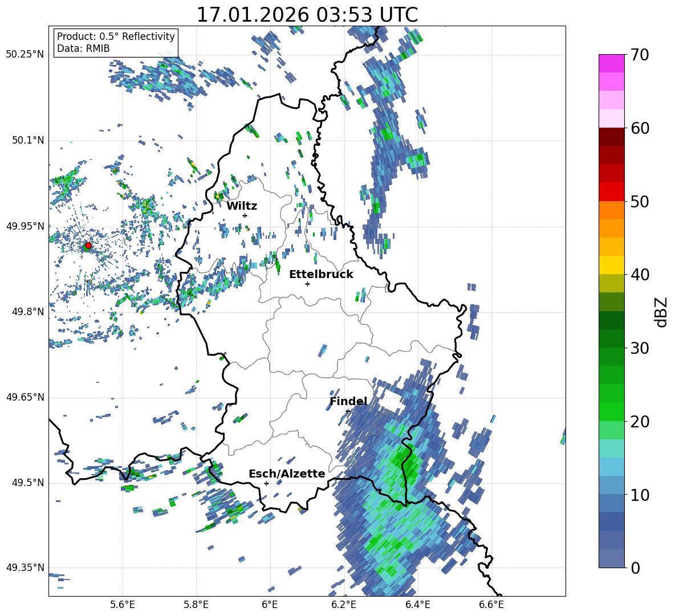Screen dimensions: 675x616
Task: Click the Findel station cross marker
Action: tap(348, 411)
